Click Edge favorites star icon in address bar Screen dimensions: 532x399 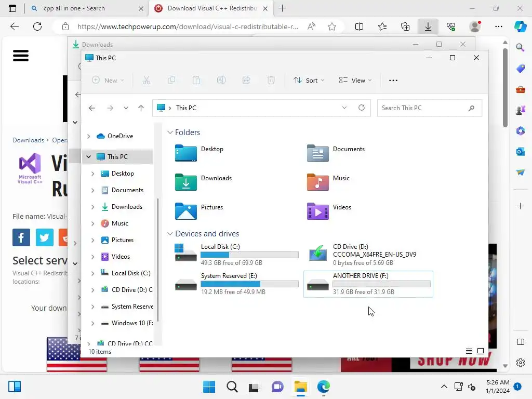332,26
